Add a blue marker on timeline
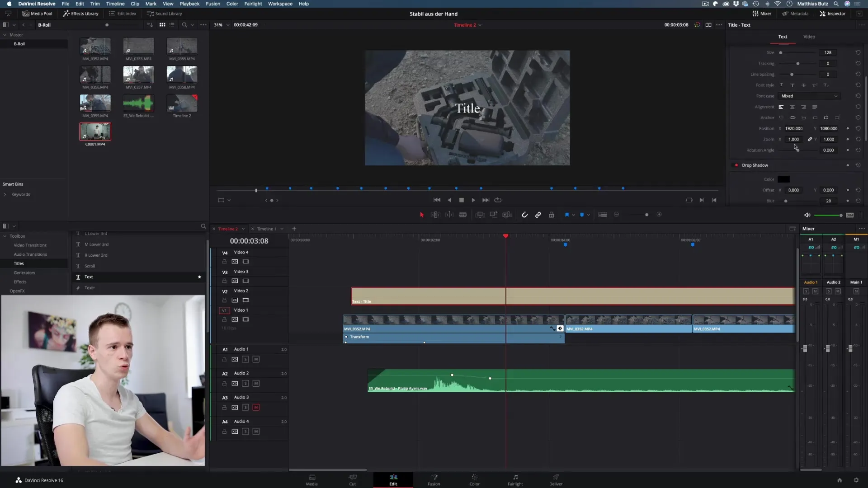868x488 pixels. 582,215
